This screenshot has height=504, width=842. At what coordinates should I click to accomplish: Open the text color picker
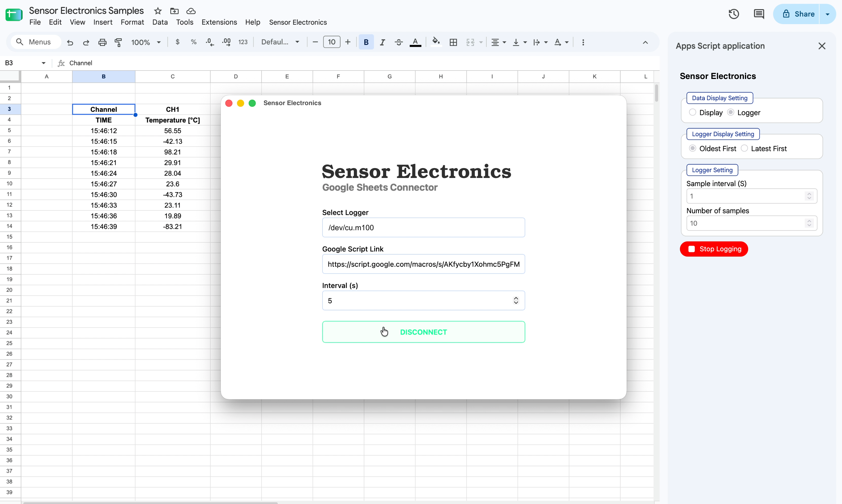415,42
